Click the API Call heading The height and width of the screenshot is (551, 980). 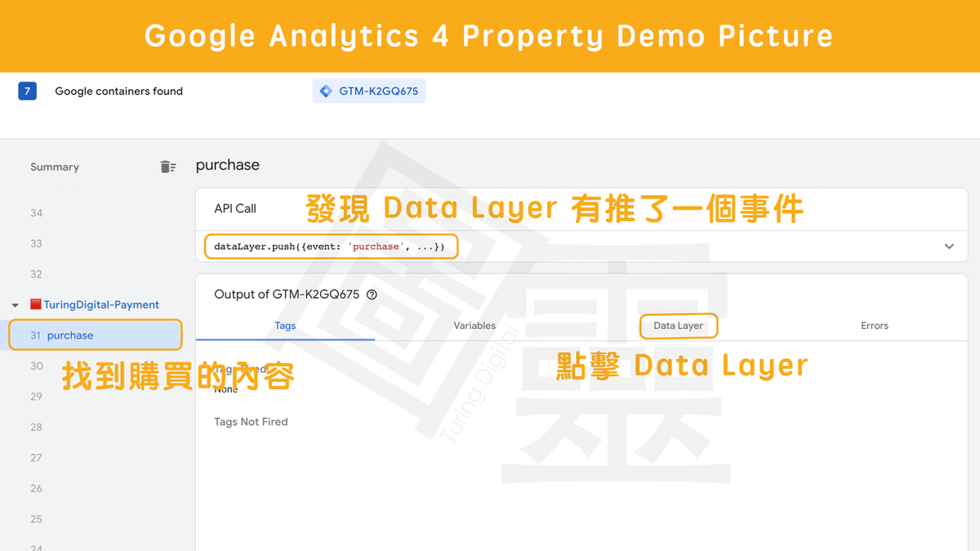click(235, 208)
